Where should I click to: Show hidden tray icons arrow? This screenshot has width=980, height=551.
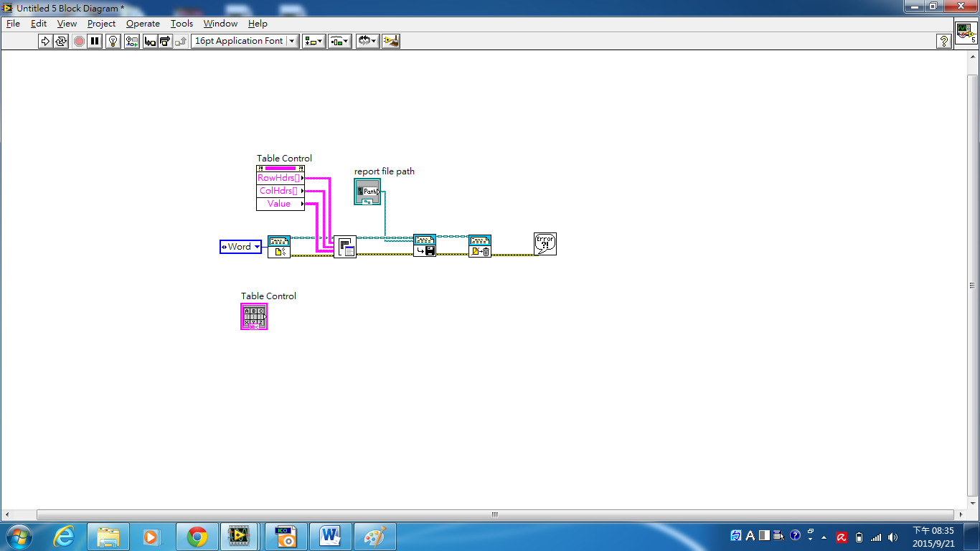824,537
